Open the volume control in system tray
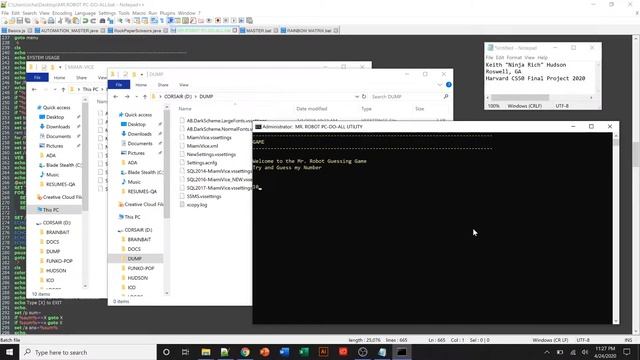Image resolution: width=640 pixels, height=360 pixels. tap(585, 352)
